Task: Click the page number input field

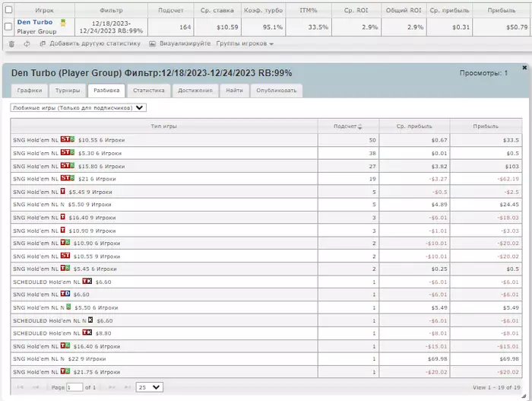Action: click(74, 387)
